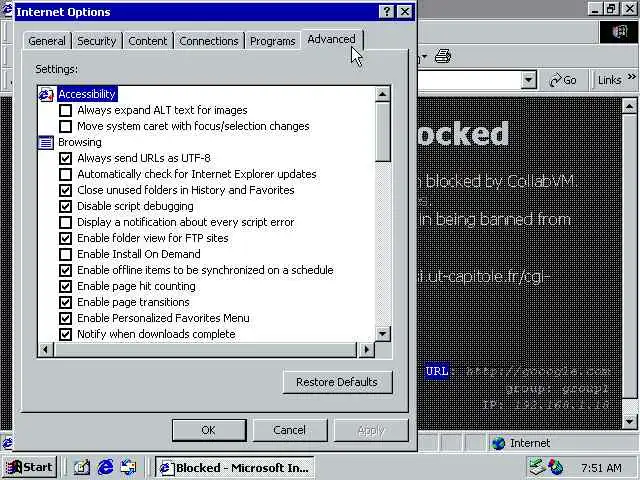This screenshot has height=480, width=640.
Task: Check Enable Install On Demand
Action: pos(65,254)
